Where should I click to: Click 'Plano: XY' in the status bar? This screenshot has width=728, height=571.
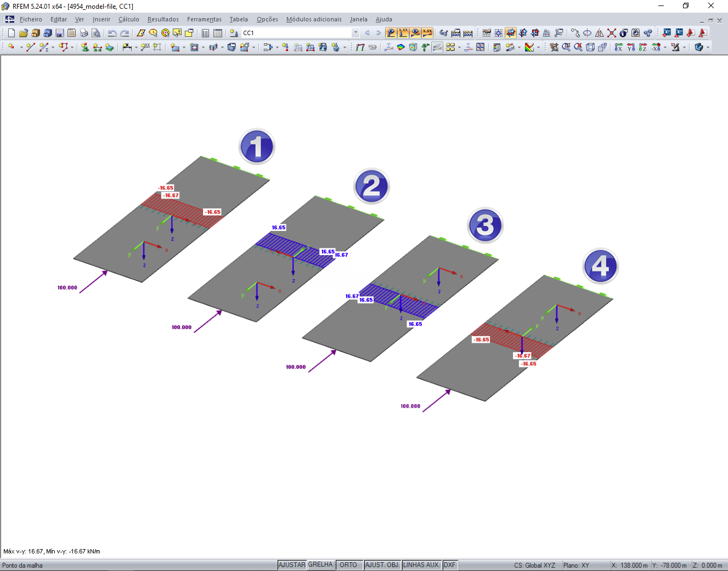pyautogui.click(x=576, y=565)
